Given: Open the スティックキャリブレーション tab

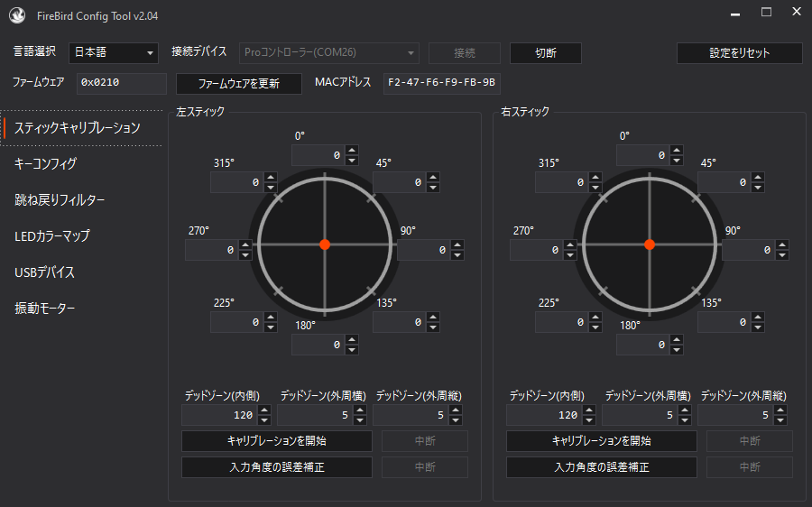Looking at the screenshot, I should click(x=82, y=128).
